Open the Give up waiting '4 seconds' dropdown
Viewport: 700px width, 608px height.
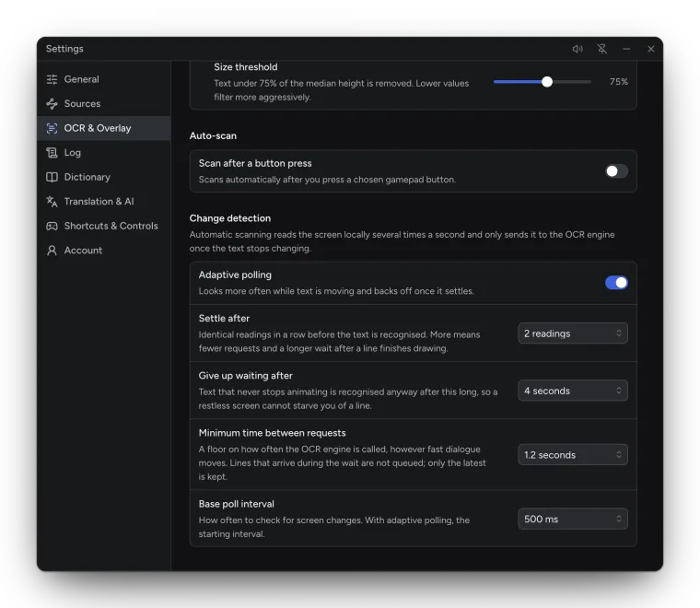573,391
